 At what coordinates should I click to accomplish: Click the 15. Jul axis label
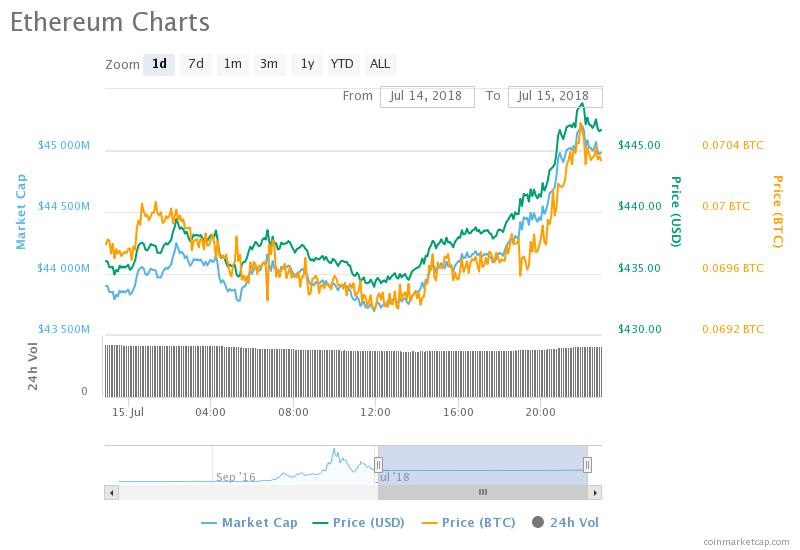click(x=128, y=412)
